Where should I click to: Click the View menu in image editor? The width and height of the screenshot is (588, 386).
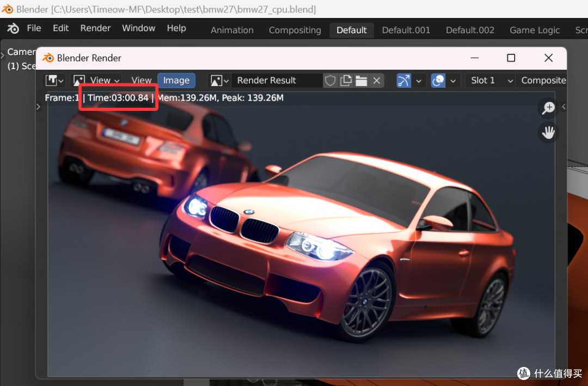pyautogui.click(x=142, y=81)
